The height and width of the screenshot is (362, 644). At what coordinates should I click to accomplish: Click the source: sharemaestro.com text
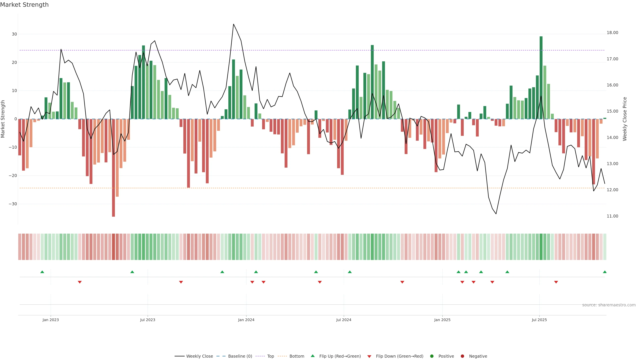tap(609, 305)
